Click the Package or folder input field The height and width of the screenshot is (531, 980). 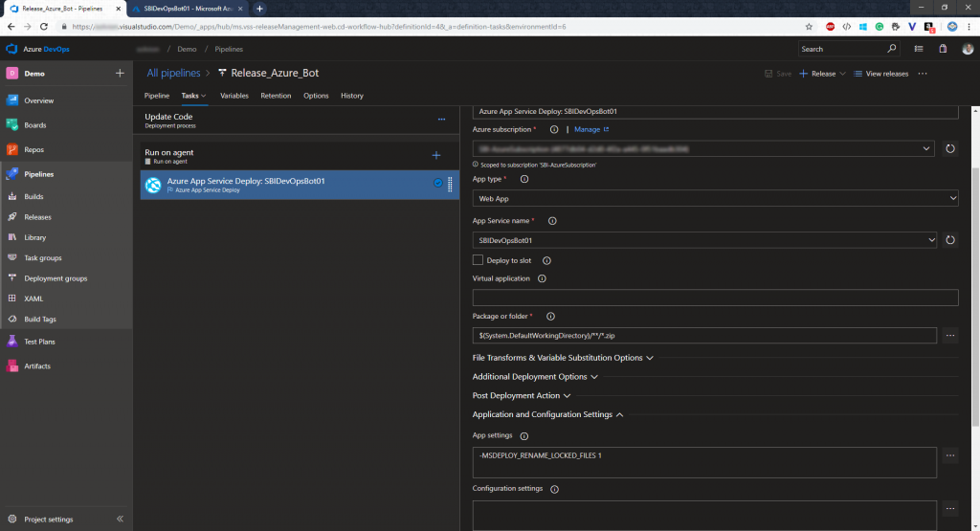pos(704,336)
